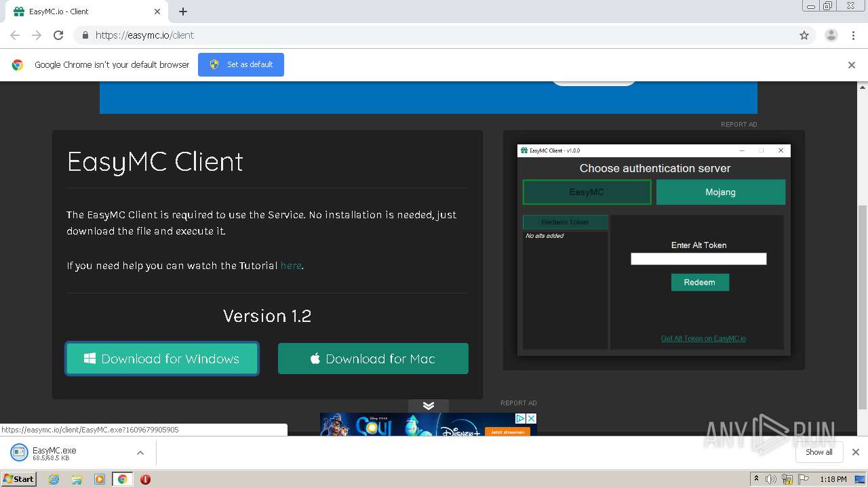Close the Disney+ banner ad
The height and width of the screenshot is (488, 868).
point(532,418)
